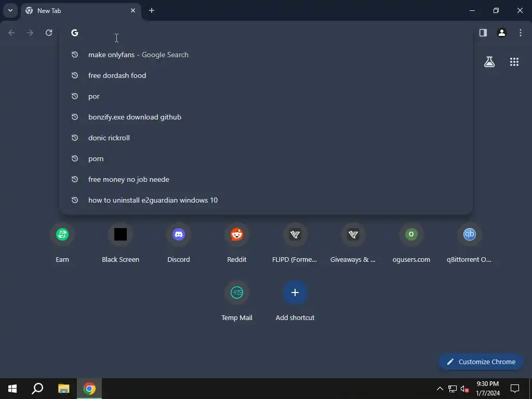This screenshot has height=399, width=532.
Task: Open the Giveaways & ... shortcut
Action: [x=353, y=243]
